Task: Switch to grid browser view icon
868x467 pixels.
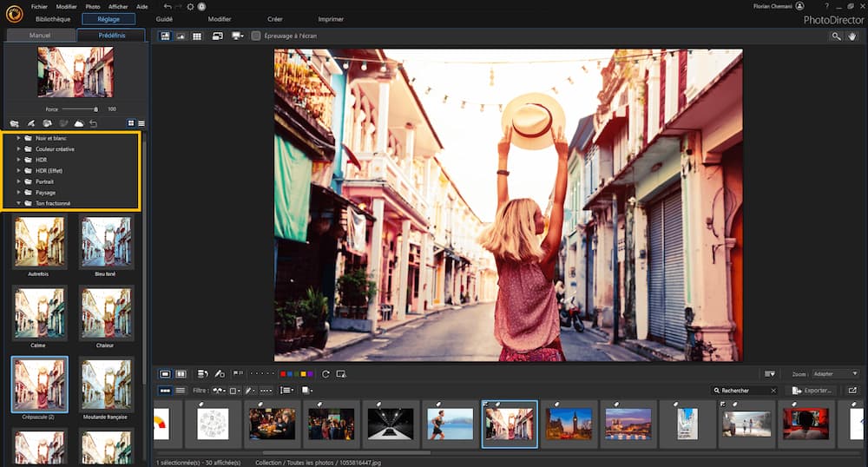Action: (x=196, y=36)
